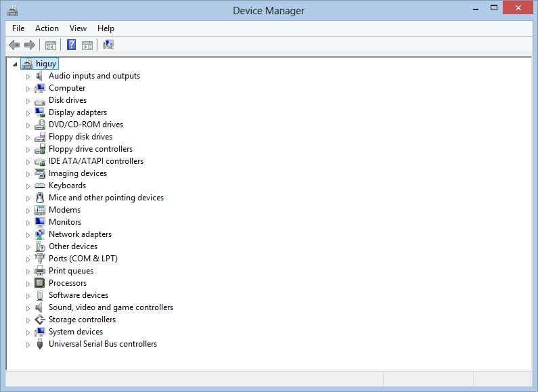
Task: Open the File menu
Action: coord(18,28)
